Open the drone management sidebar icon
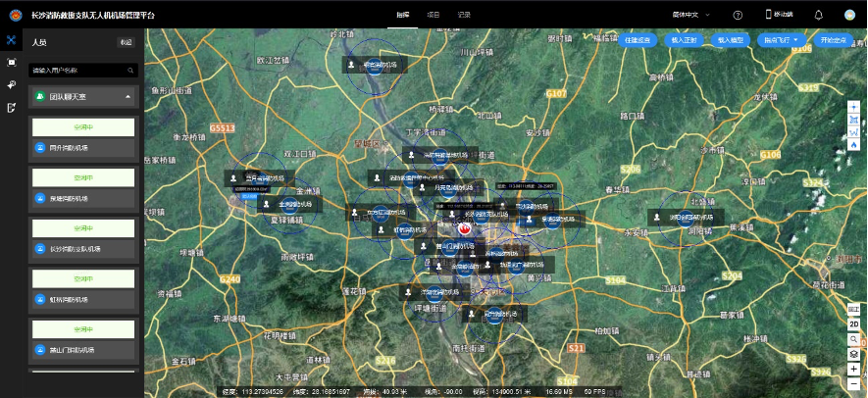Screen dimensions: 868x398 [x=11, y=40]
